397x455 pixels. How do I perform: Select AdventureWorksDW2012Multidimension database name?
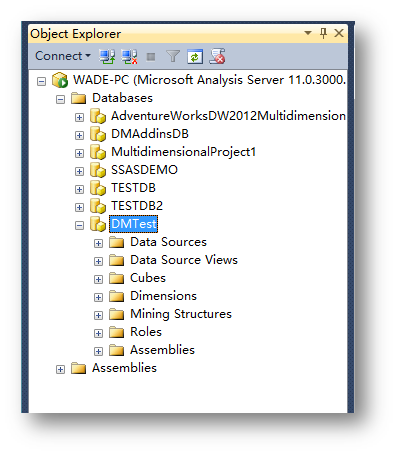pos(228,116)
